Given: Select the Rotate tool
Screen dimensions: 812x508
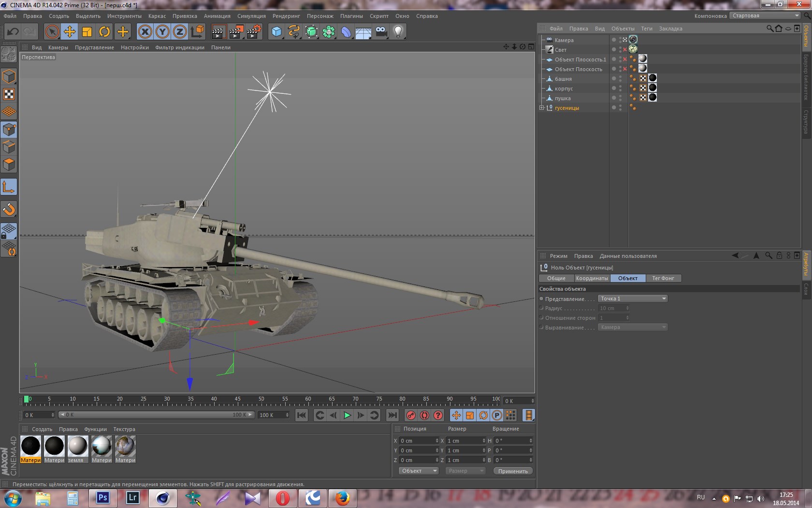Looking at the screenshot, I should pos(104,32).
